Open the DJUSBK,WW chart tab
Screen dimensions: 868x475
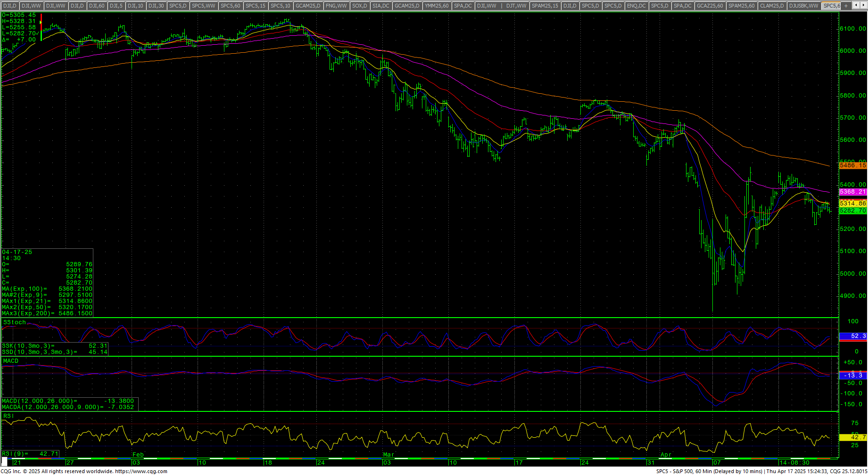pyautogui.click(x=803, y=6)
